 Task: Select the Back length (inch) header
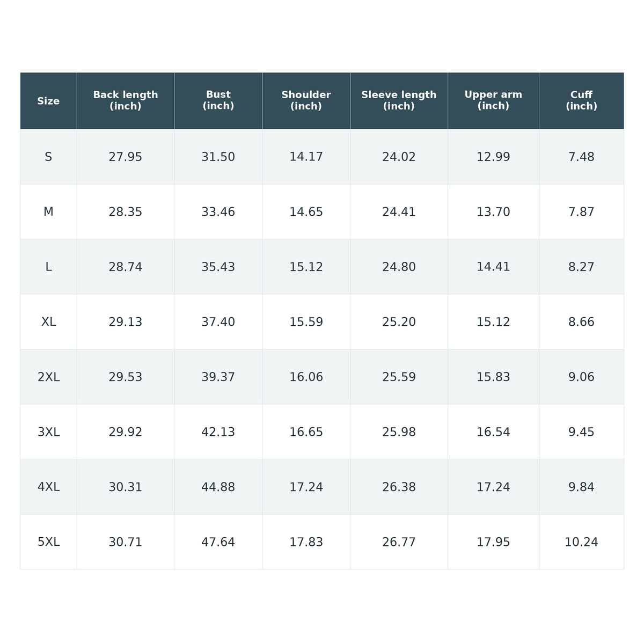tap(126, 101)
